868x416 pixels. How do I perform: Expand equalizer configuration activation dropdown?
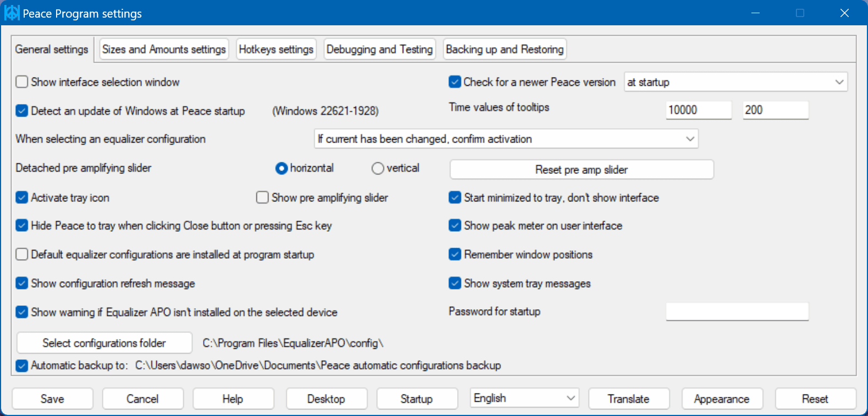pyautogui.click(x=506, y=139)
